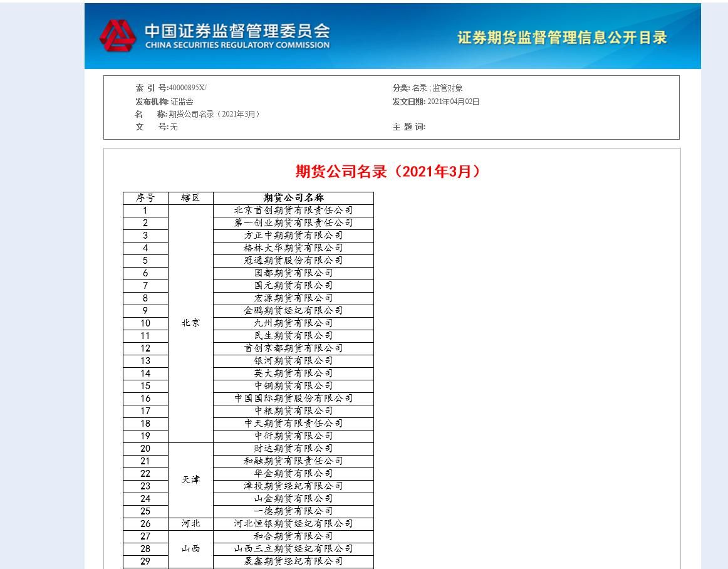The image size is (728, 569).
Task: Click serial number 19 cell
Action: pyautogui.click(x=145, y=436)
